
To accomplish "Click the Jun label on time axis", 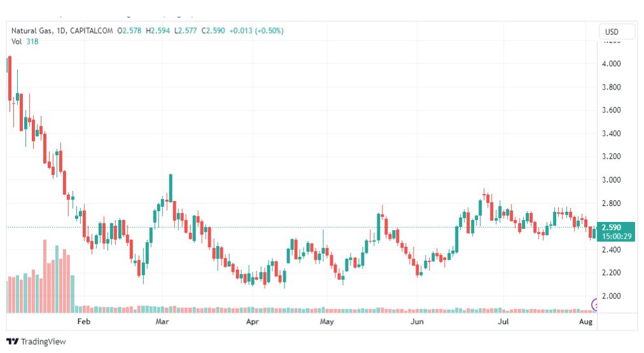I will [x=417, y=321].
